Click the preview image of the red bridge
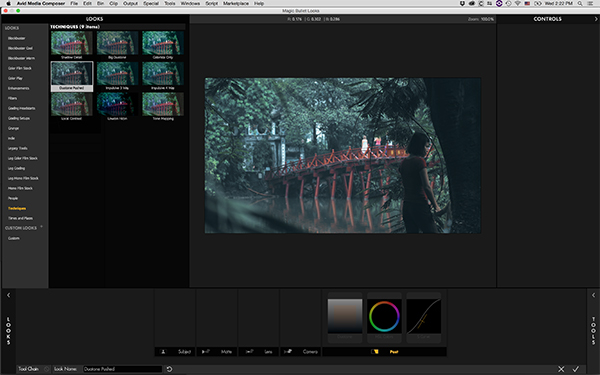This screenshot has height=375, width=600. pos(343,155)
